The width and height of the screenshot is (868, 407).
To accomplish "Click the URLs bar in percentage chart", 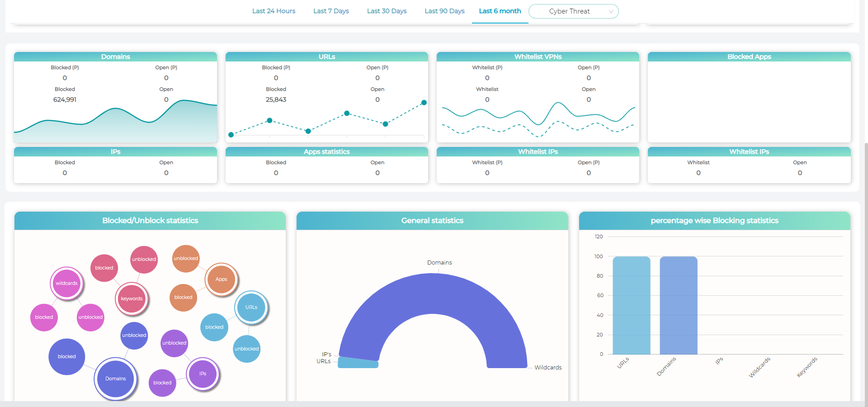I will pyautogui.click(x=631, y=306).
